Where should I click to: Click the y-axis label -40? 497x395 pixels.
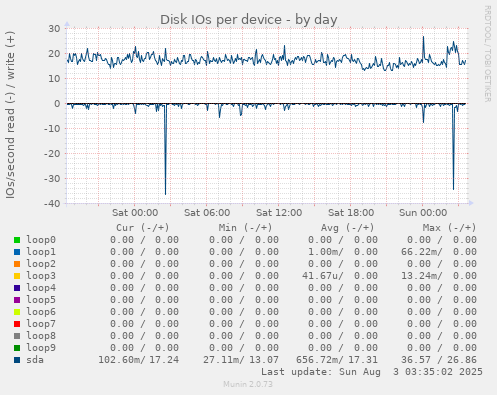(x=52, y=203)
